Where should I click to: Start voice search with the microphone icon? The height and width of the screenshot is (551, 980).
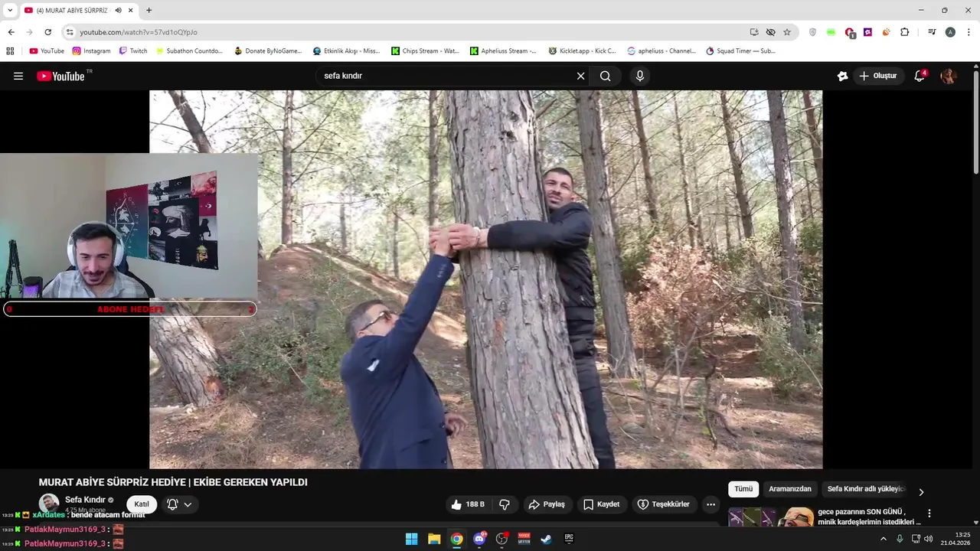point(640,76)
